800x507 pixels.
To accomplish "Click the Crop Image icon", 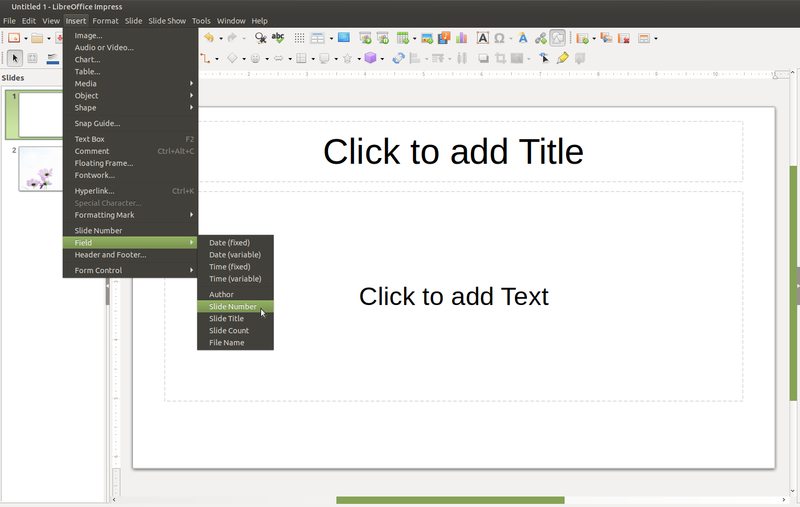I will click(501, 59).
